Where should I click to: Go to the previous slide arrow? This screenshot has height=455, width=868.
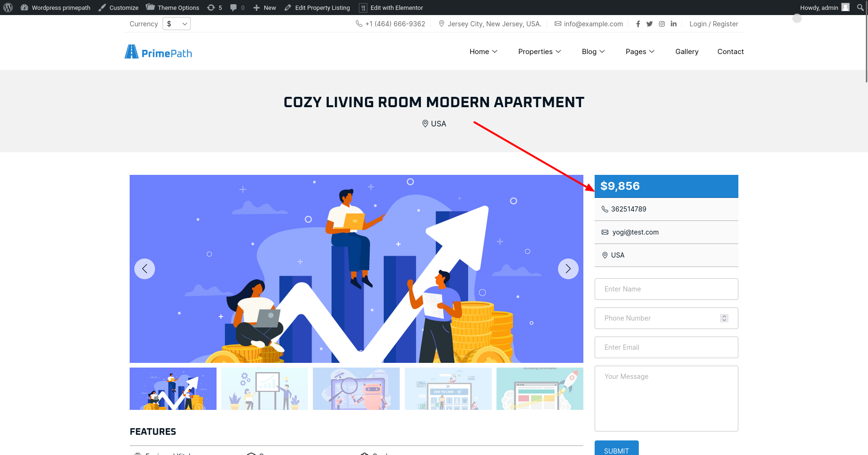click(x=145, y=269)
